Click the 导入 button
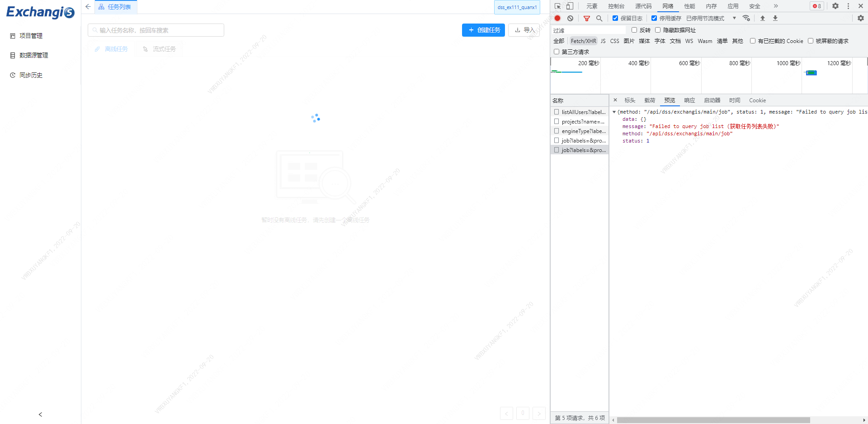Image resolution: width=868 pixels, height=424 pixels. [524, 30]
